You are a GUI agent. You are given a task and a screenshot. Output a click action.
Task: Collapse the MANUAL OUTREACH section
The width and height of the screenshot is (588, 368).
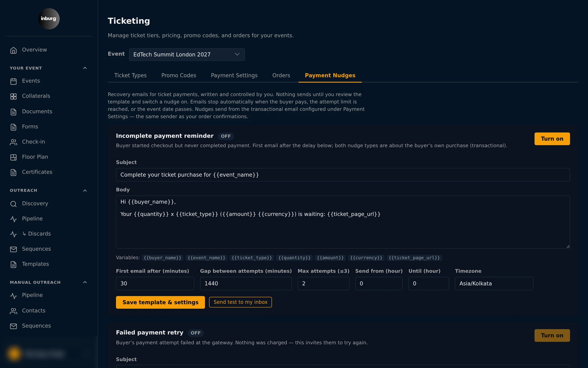click(x=85, y=282)
